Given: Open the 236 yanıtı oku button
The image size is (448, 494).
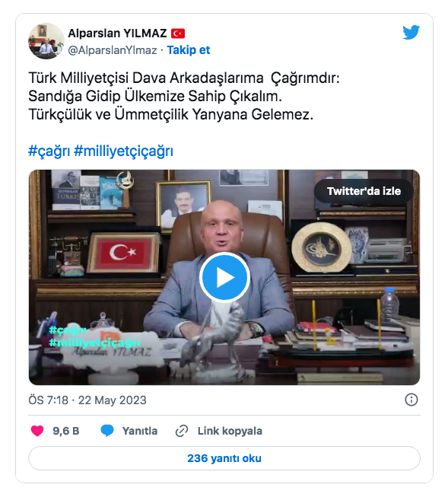Looking at the screenshot, I should 224,458.
